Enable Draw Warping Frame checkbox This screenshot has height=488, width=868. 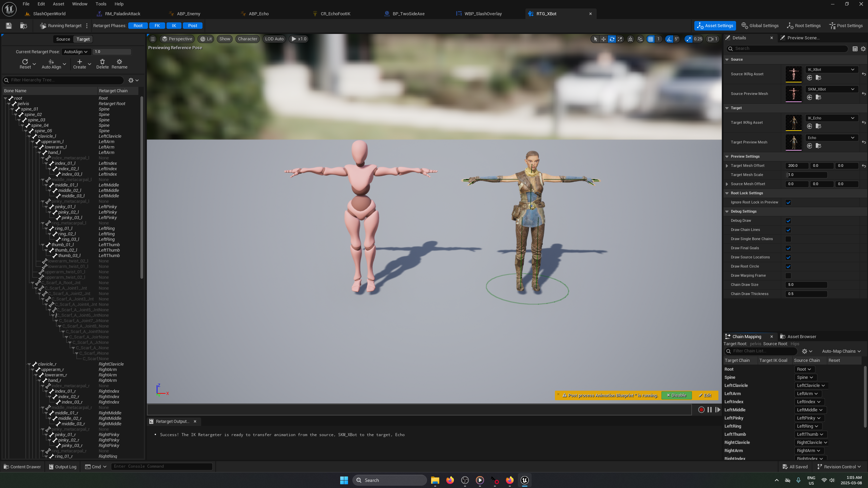(x=788, y=276)
